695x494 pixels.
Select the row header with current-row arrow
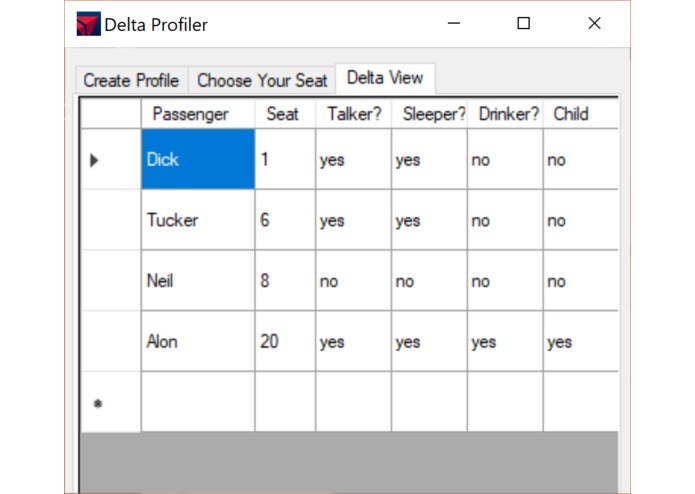tap(111, 159)
